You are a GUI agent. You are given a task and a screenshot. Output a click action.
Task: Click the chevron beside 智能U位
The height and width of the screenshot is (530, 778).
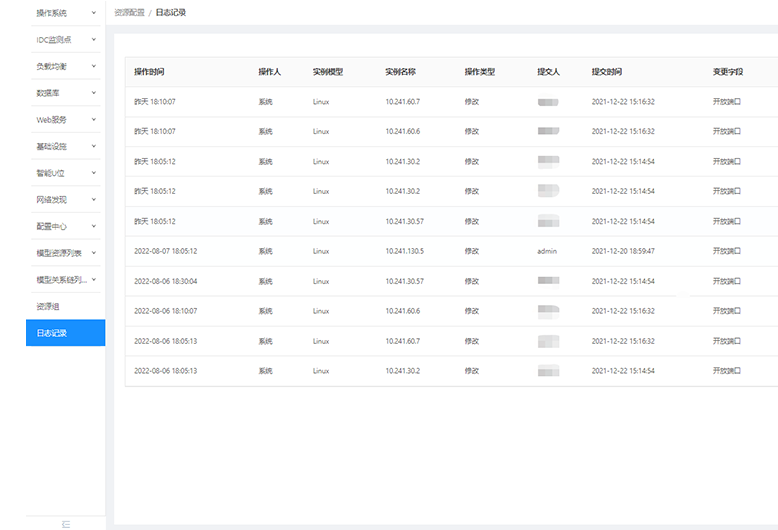coord(94,173)
